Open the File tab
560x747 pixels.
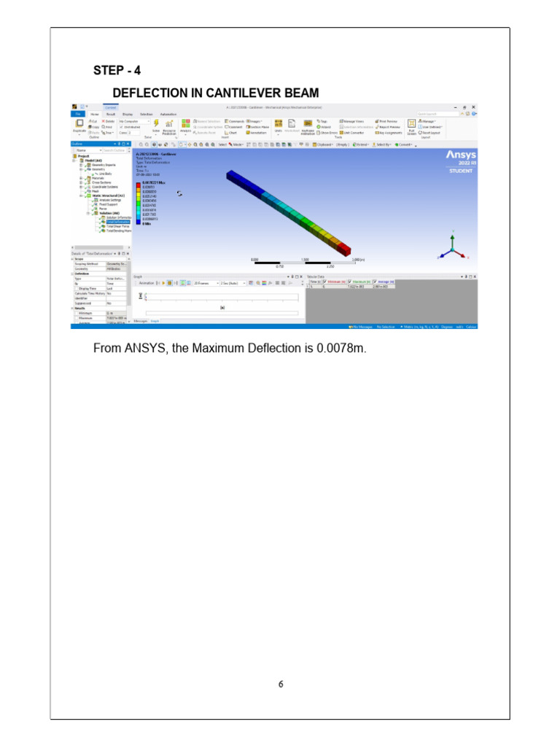(78, 115)
